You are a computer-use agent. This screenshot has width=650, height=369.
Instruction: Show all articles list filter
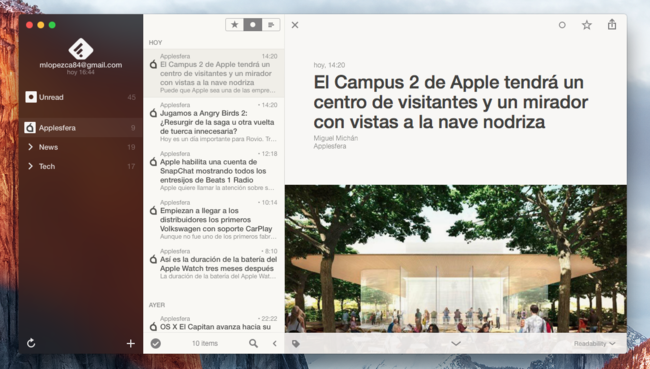pos(271,25)
